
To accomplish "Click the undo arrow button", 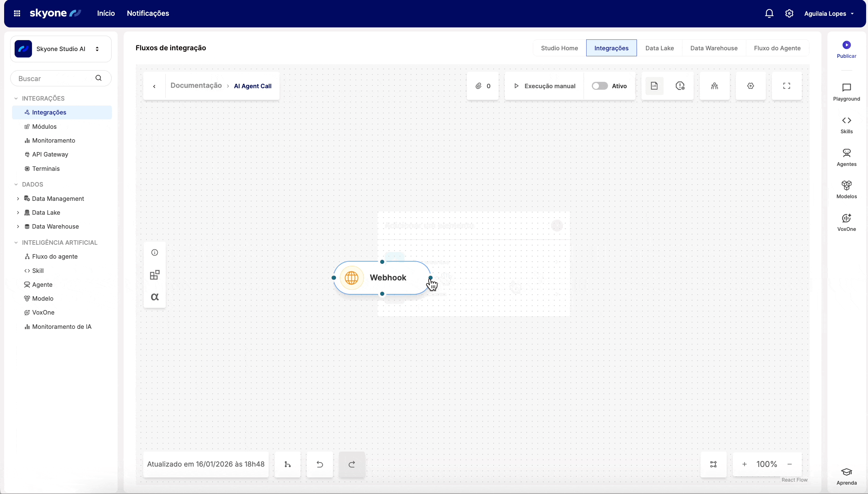I will click(x=320, y=464).
